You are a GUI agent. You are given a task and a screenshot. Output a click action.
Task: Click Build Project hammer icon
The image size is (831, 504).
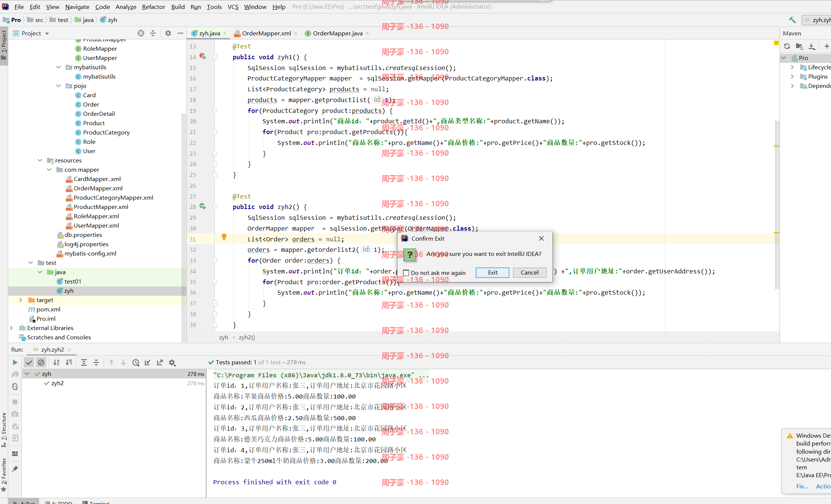792,20
